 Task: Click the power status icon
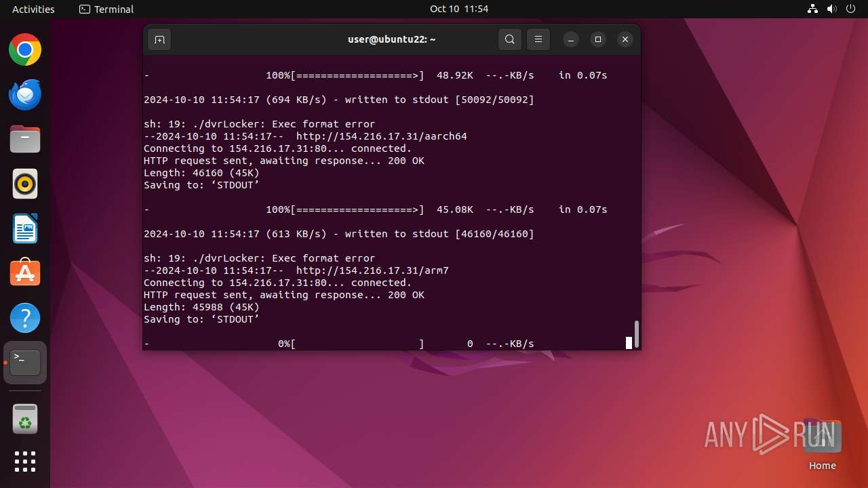(851, 9)
